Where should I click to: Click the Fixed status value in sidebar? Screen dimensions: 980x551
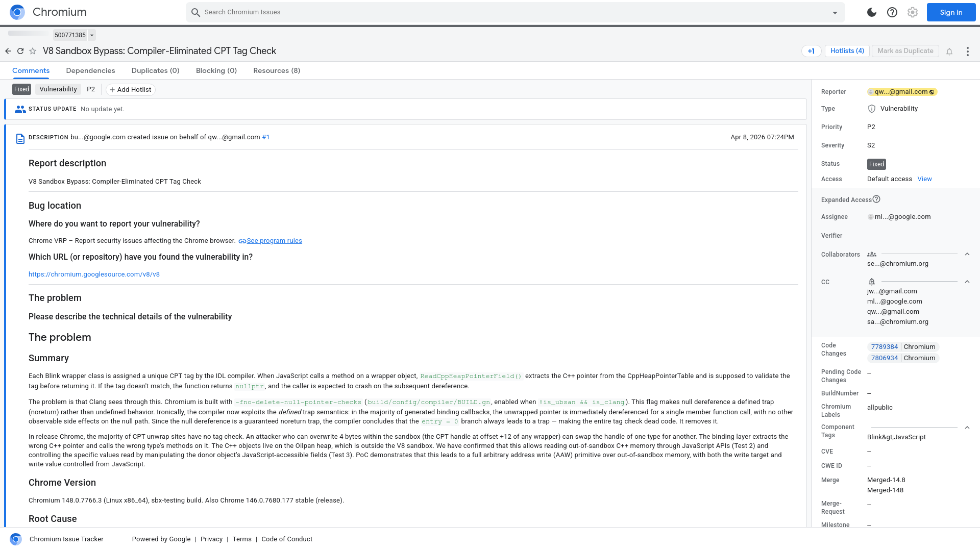876,164
